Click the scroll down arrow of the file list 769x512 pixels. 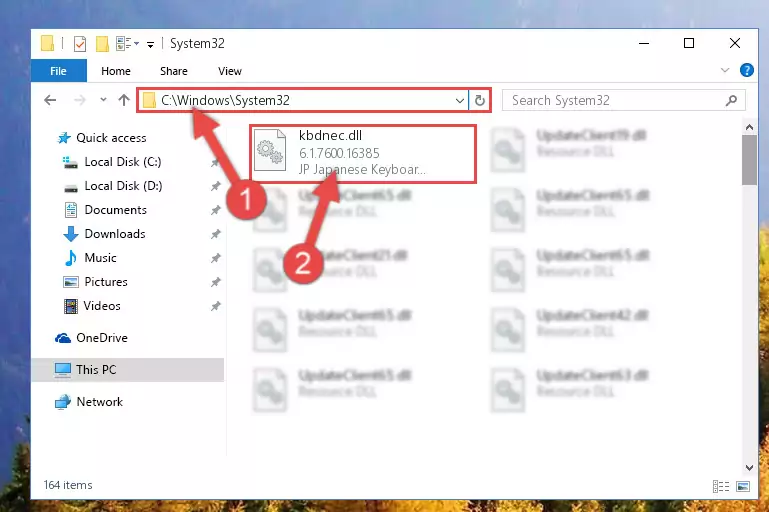click(749, 467)
